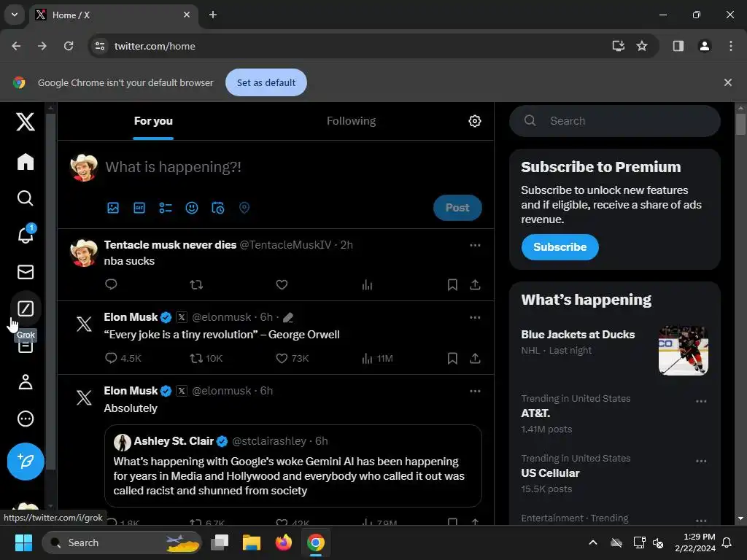Click the blue compose post button
The image size is (747, 560).
(26, 461)
